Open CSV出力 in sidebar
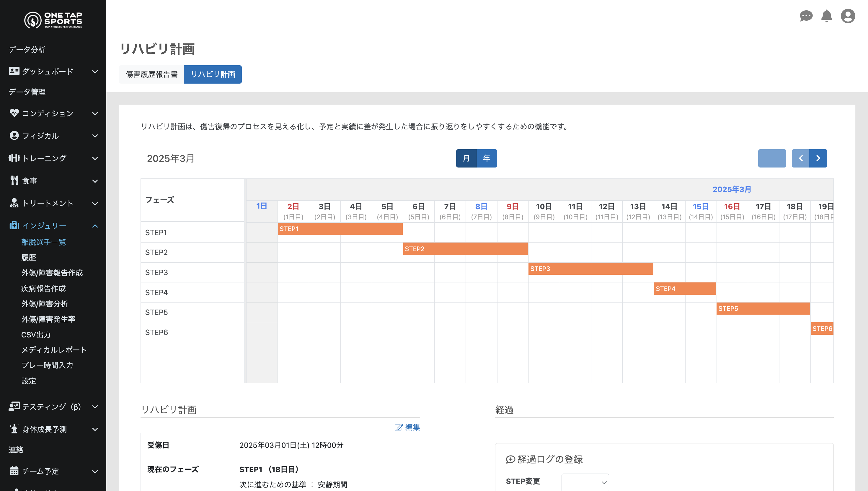Viewport: 868px width, 491px height. (x=36, y=334)
